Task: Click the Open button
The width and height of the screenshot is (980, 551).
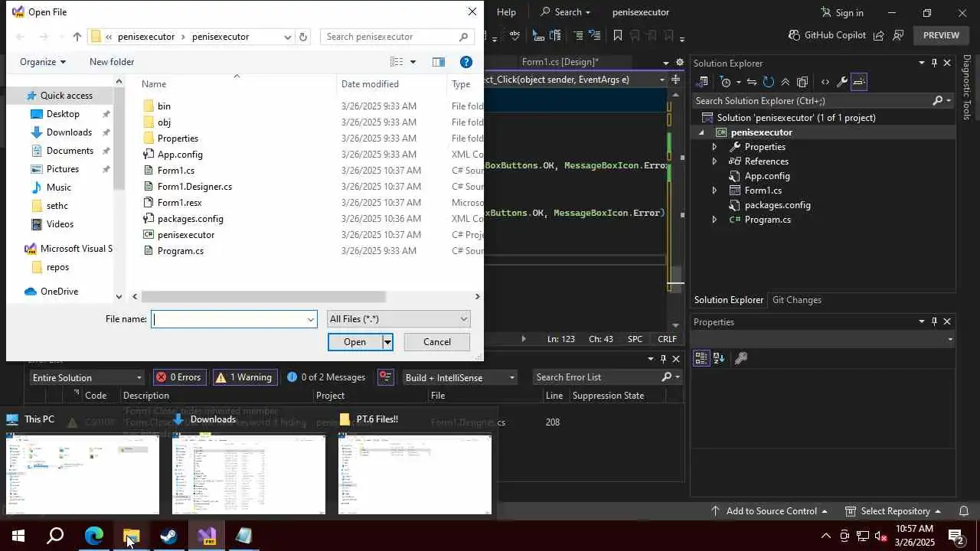Action: [354, 342]
